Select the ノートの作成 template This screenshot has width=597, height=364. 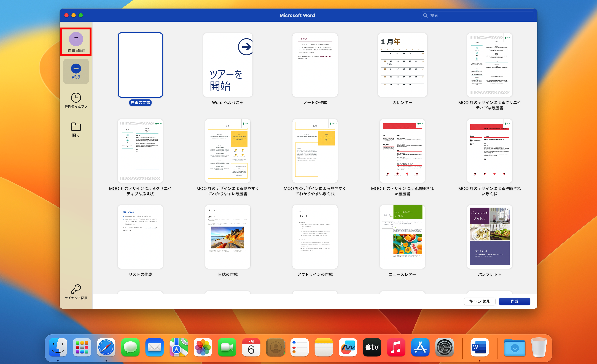pyautogui.click(x=315, y=65)
